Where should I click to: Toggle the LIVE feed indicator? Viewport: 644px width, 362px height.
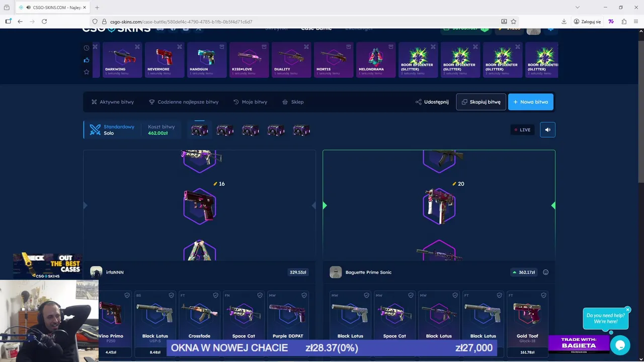tap(522, 130)
